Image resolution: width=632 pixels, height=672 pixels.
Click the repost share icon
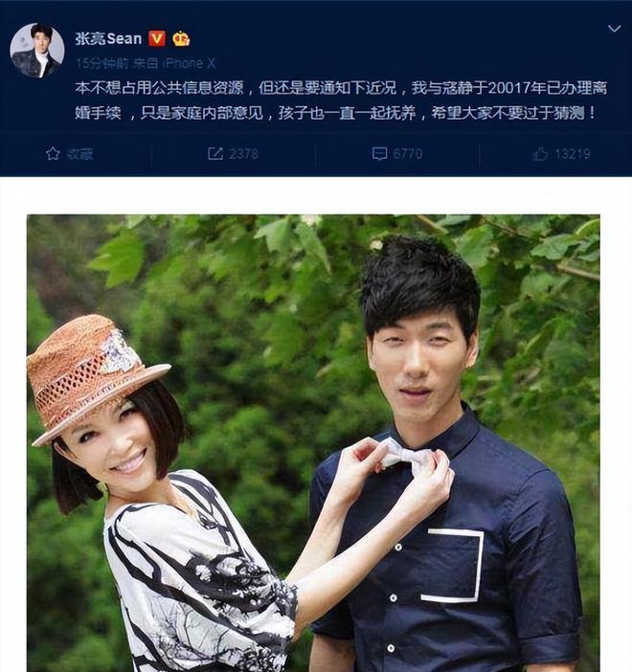point(215,153)
